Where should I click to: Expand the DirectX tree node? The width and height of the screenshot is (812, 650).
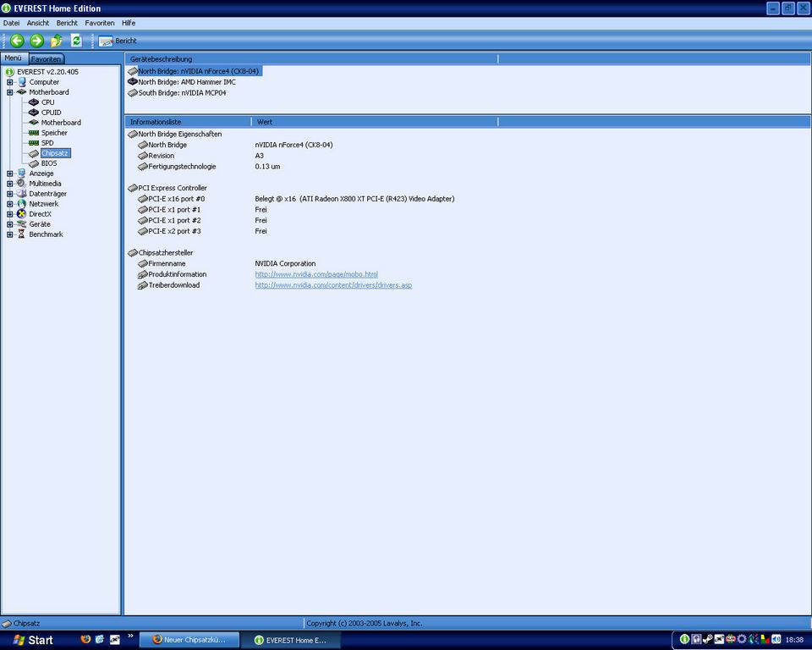point(10,214)
